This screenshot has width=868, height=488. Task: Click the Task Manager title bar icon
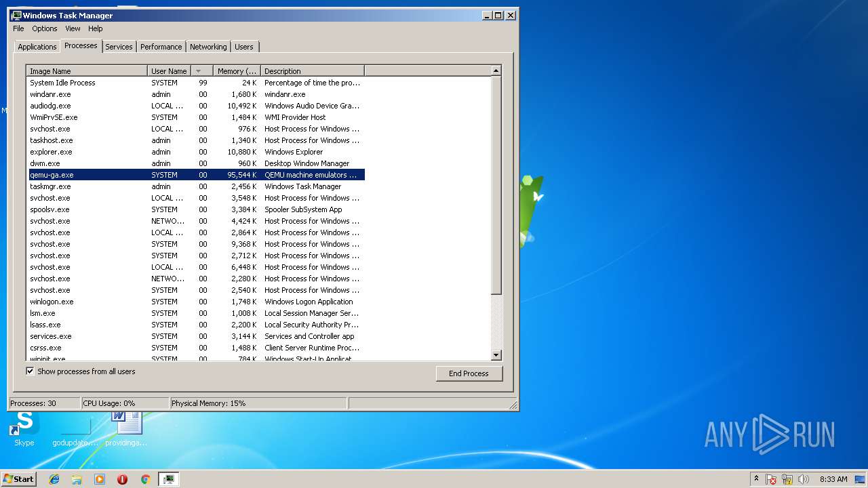16,15
